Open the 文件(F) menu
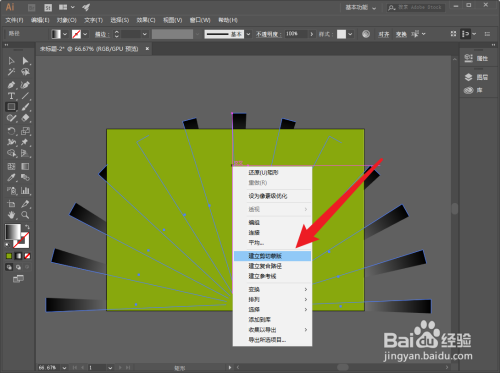The image size is (500, 373). pos(14,20)
